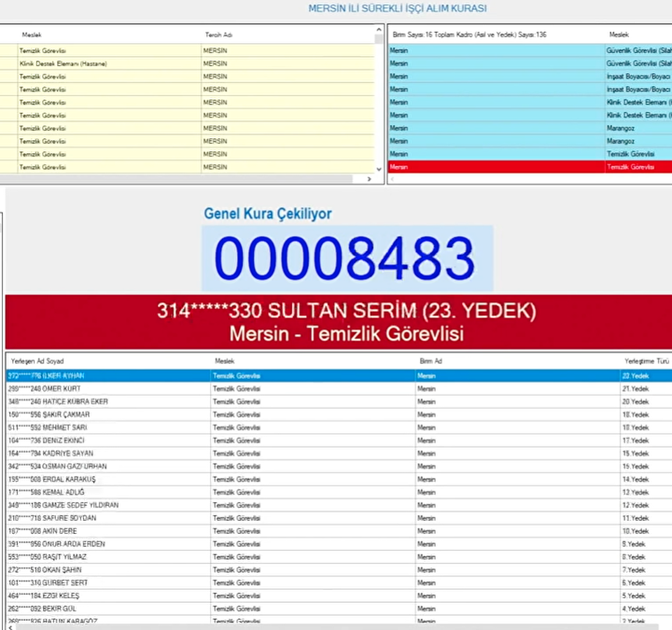Click the Genel Kura Çekiliyor heading
The width and height of the screenshot is (672, 630).
[x=268, y=214]
